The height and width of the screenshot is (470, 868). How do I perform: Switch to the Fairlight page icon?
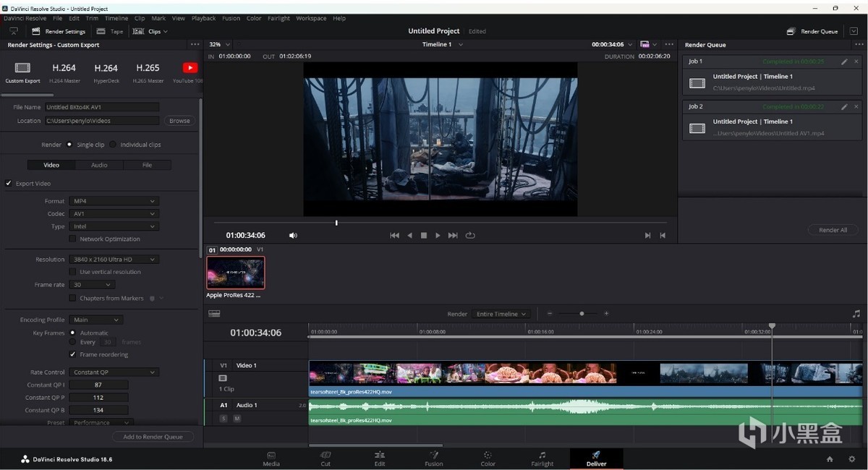[x=542, y=456]
